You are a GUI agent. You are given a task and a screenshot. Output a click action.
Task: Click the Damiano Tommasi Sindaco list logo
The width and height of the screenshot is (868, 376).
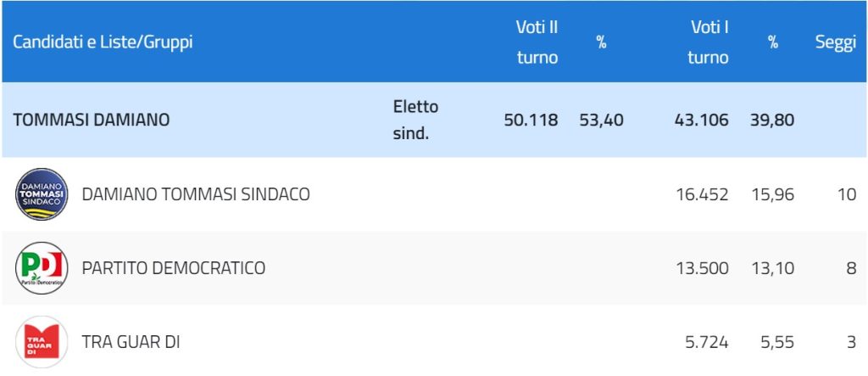tap(42, 194)
